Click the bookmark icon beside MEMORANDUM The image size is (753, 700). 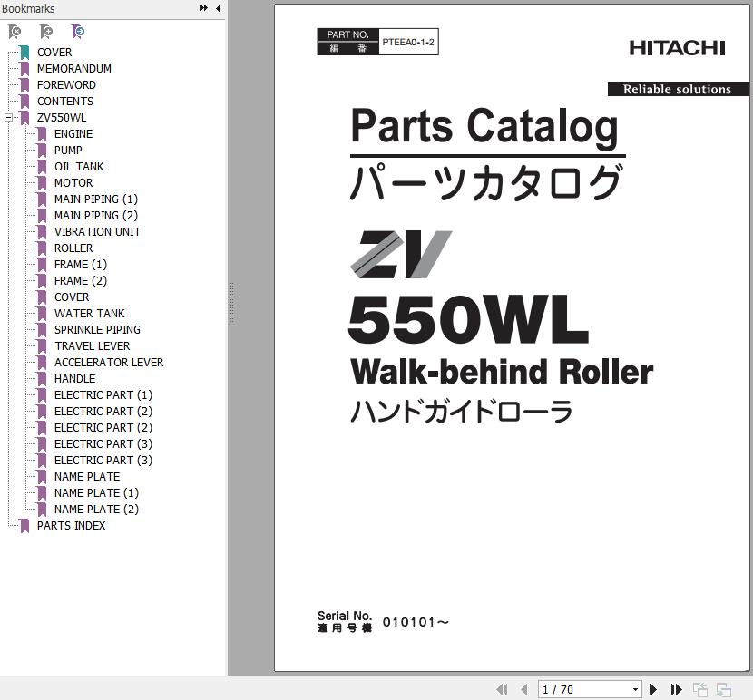pos(25,69)
